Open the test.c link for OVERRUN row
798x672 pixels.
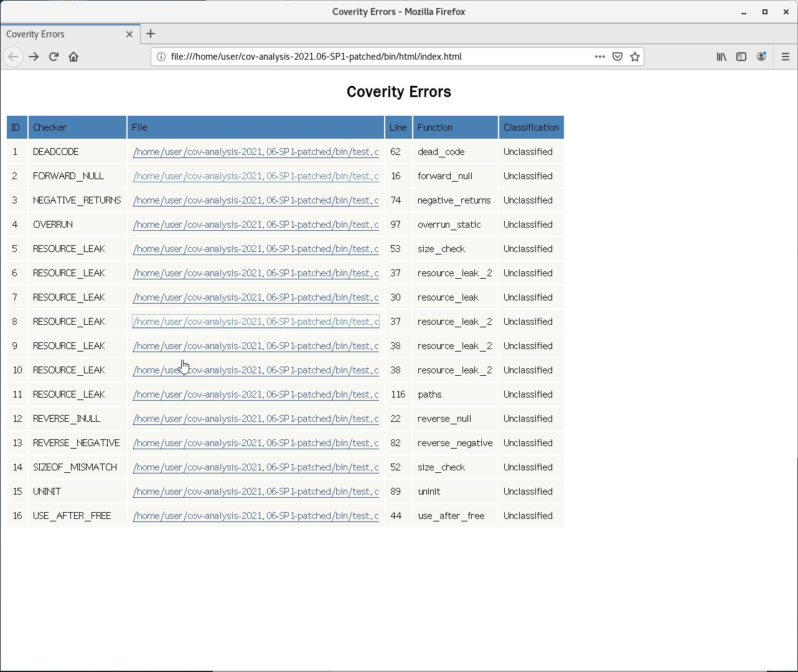point(256,225)
